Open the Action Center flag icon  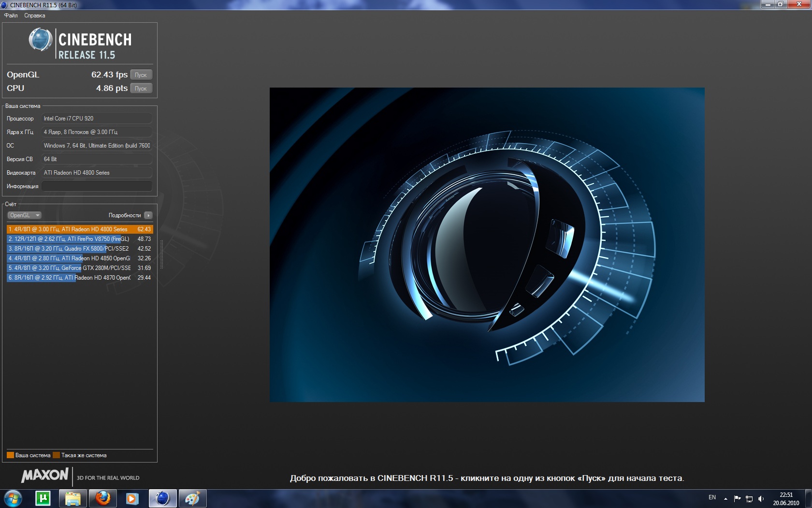point(737,498)
